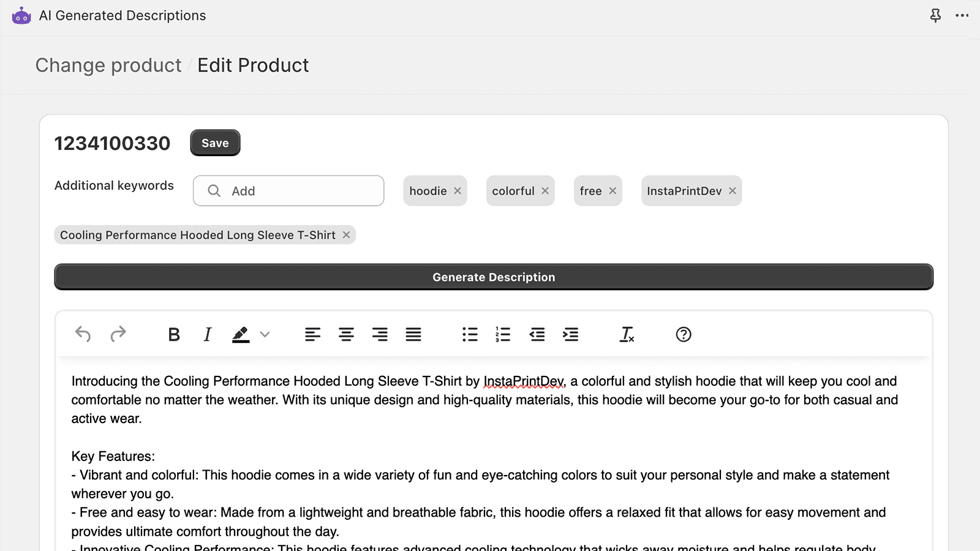Image resolution: width=980 pixels, height=551 pixels.
Task: Apply bold formatting to the text
Action: click(x=174, y=334)
